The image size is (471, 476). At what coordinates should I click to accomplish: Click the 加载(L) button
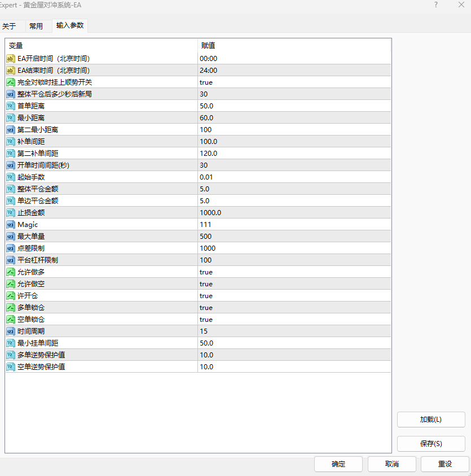pos(431,419)
